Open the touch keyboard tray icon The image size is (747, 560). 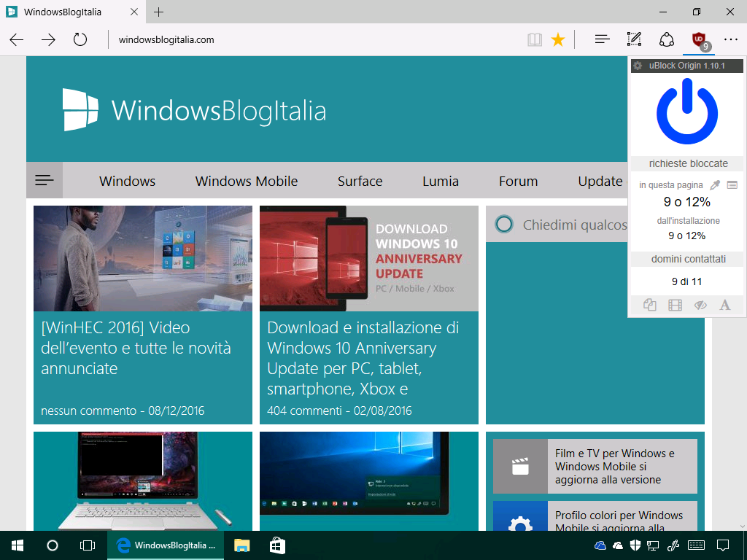coord(697,545)
